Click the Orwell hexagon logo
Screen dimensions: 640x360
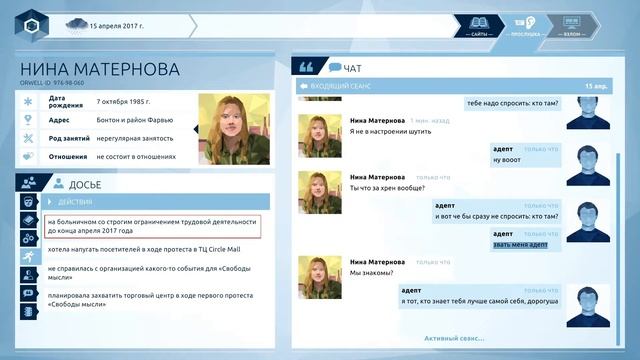click(31, 26)
